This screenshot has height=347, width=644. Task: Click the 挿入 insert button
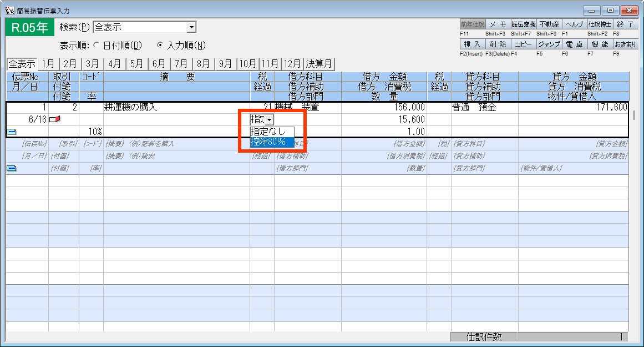(x=472, y=44)
